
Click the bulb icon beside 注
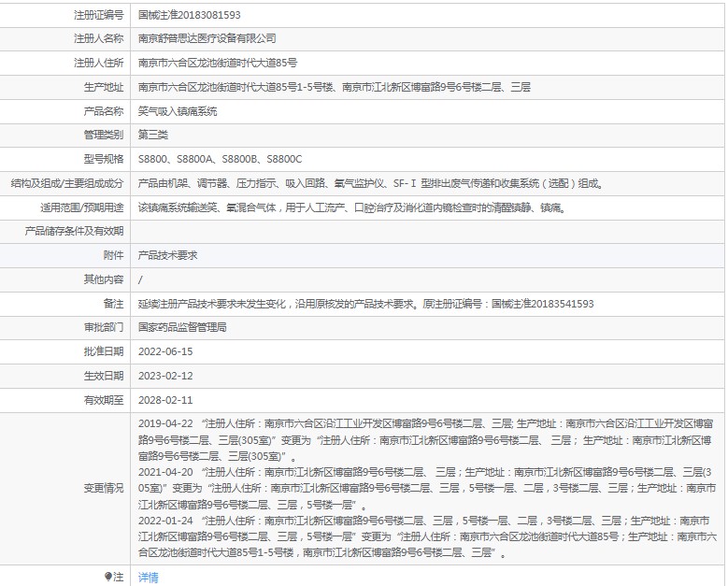pos(108,577)
